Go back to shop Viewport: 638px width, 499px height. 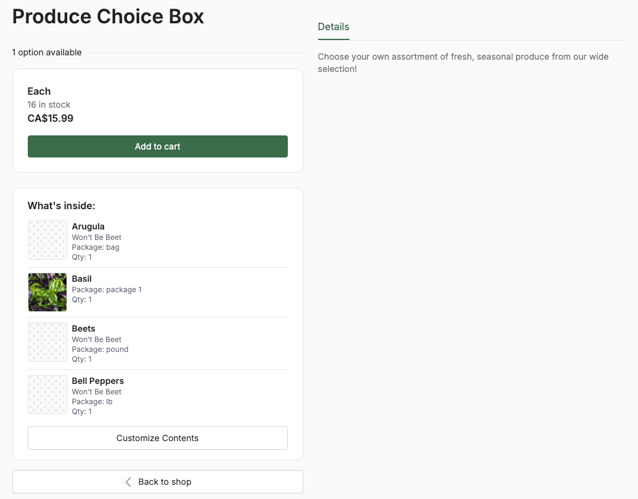tap(157, 482)
